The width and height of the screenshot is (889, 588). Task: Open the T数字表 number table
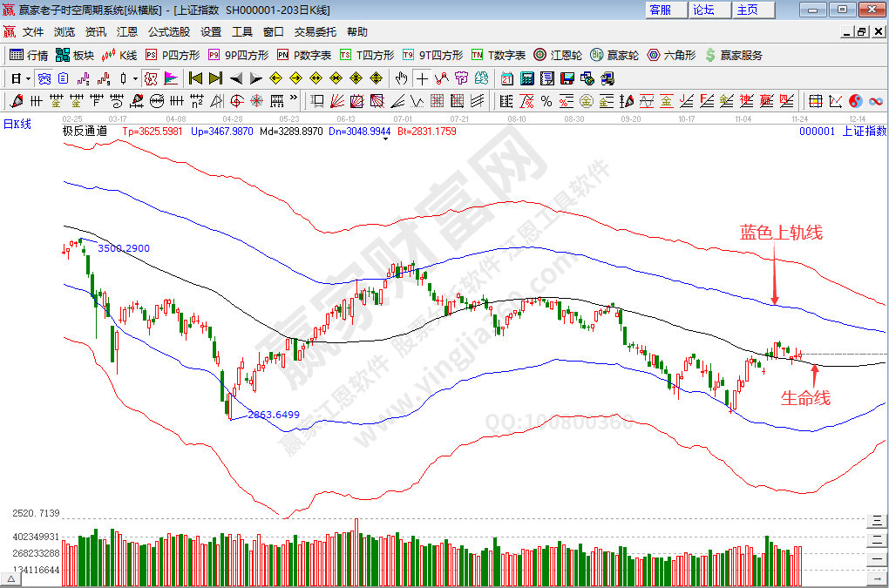pyautogui.click(x=499, y=55)
